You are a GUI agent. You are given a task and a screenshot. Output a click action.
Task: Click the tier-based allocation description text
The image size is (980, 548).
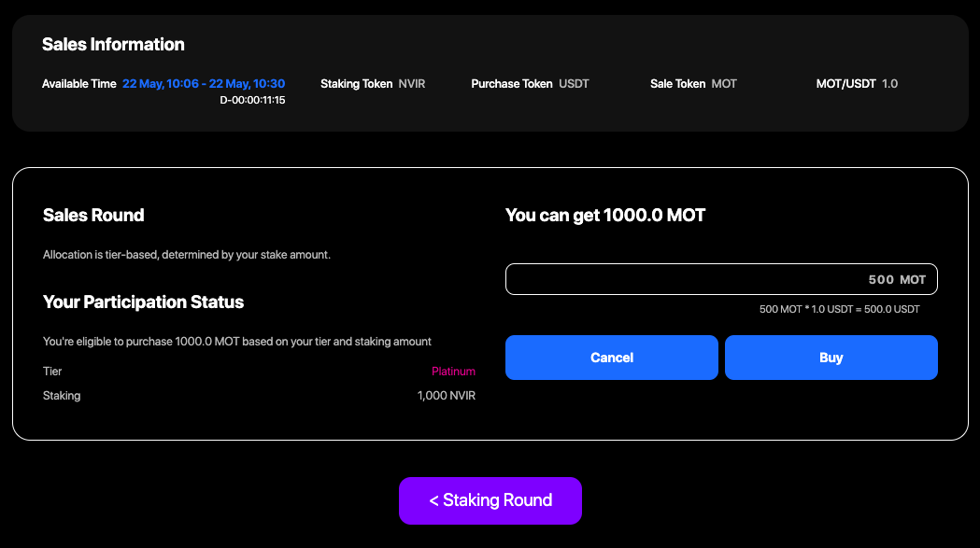pos(187,255)
